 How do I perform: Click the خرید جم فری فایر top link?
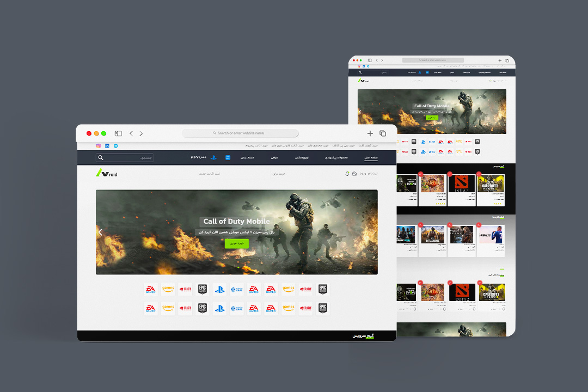coord(318,145)
